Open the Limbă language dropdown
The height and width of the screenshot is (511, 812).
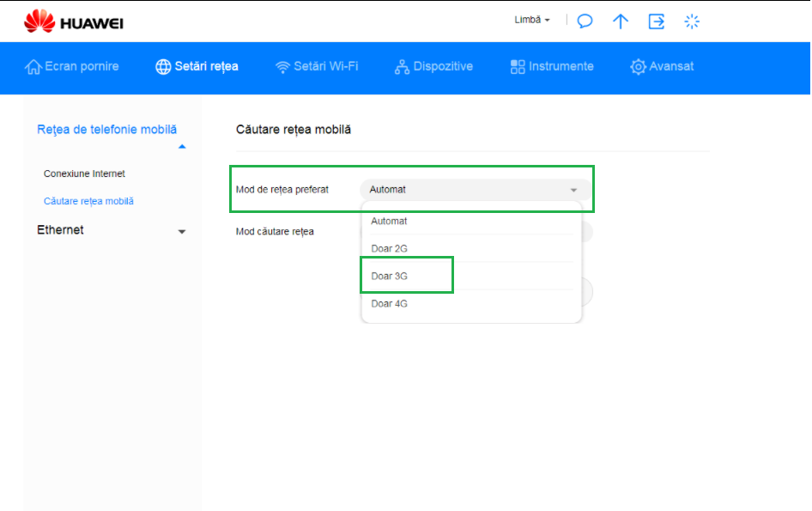[x=532, y=20]
